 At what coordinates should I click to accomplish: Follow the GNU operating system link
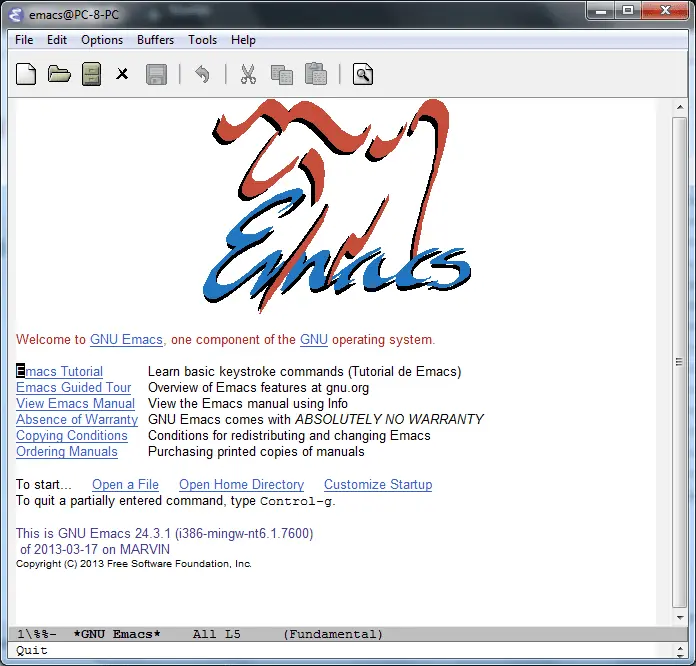coord(314,340)
